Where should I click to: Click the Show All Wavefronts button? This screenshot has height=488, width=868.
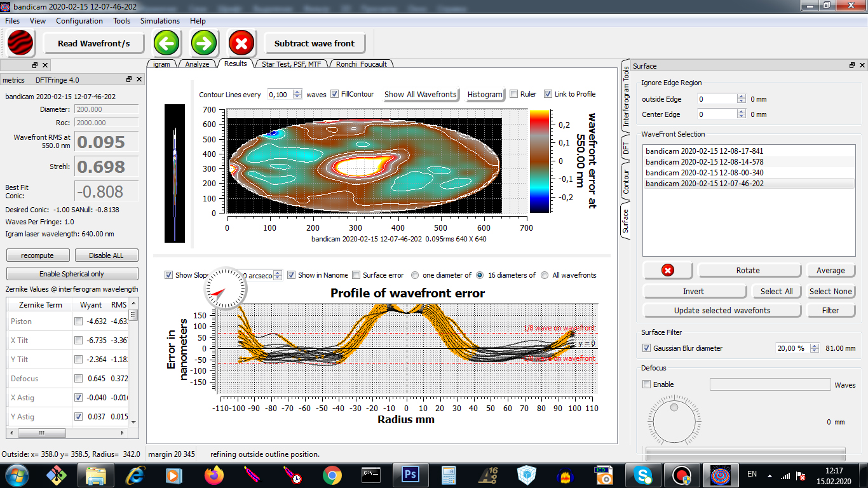coord(420,94)
